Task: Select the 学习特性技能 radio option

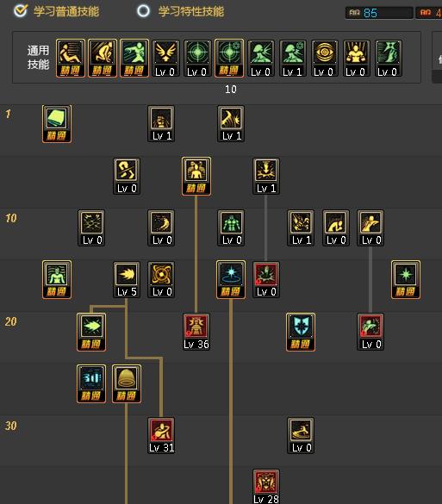Action: point(143,11)
